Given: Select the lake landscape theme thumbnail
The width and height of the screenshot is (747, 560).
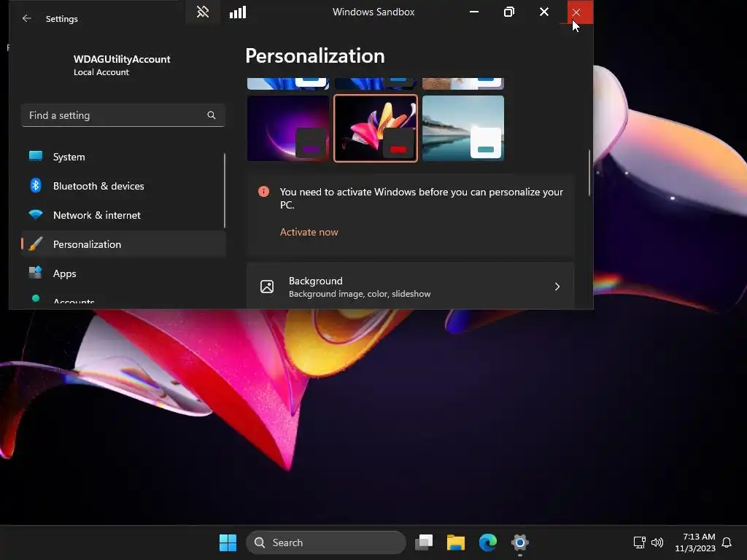Looking at the screenshot, I should pyautogui.click(x=463, y=128).
